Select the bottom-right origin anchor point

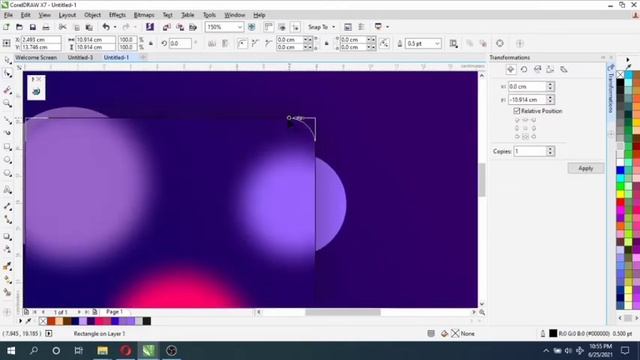[533, 137]
